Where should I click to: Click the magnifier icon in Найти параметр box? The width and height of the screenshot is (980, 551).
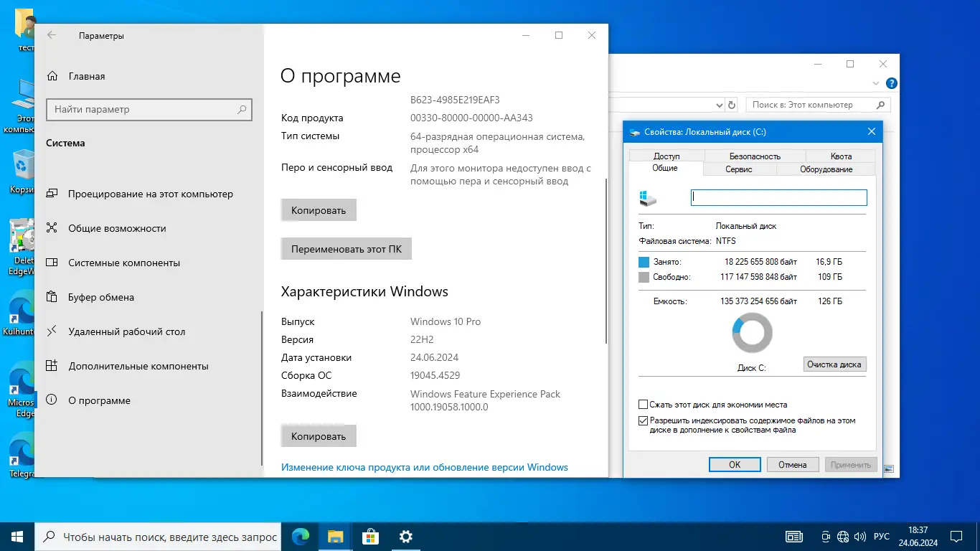pyautogui.click(x=242, y=110)
